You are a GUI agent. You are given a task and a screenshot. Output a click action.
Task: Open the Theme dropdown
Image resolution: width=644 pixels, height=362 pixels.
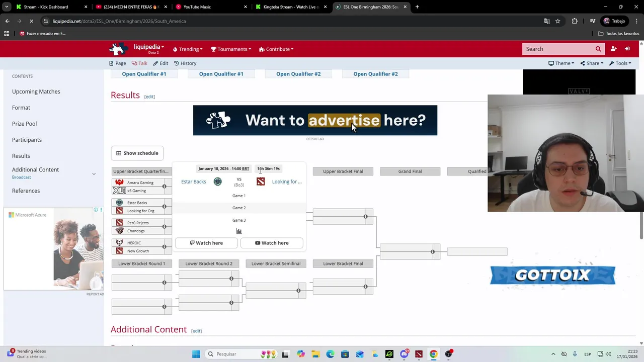(561, 63)
